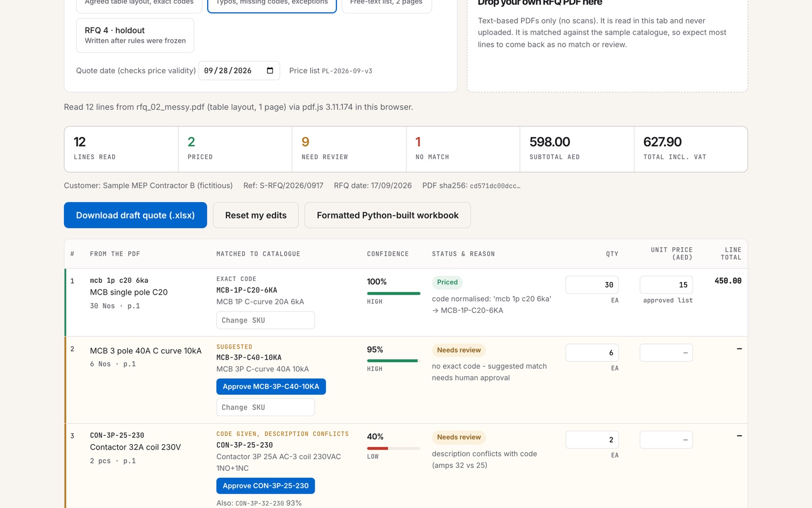Click the 'Needs review' badge for MCB-3P-C40-10KA
812x508 pixels.
point(459,350)
